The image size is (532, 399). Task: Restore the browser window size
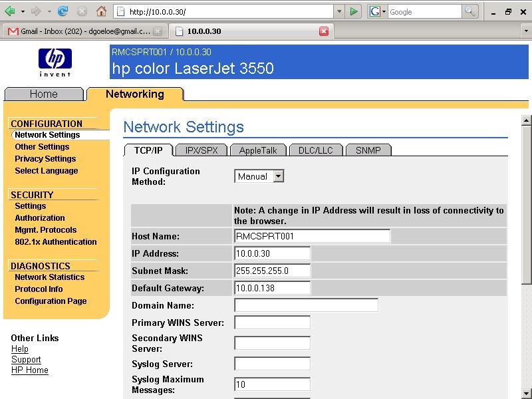coord(508,12)
